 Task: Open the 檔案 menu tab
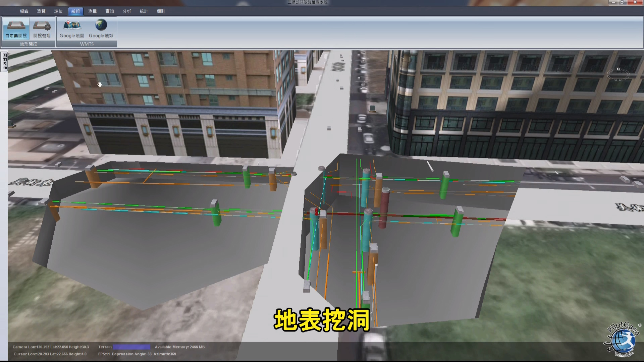pos(24,11)
